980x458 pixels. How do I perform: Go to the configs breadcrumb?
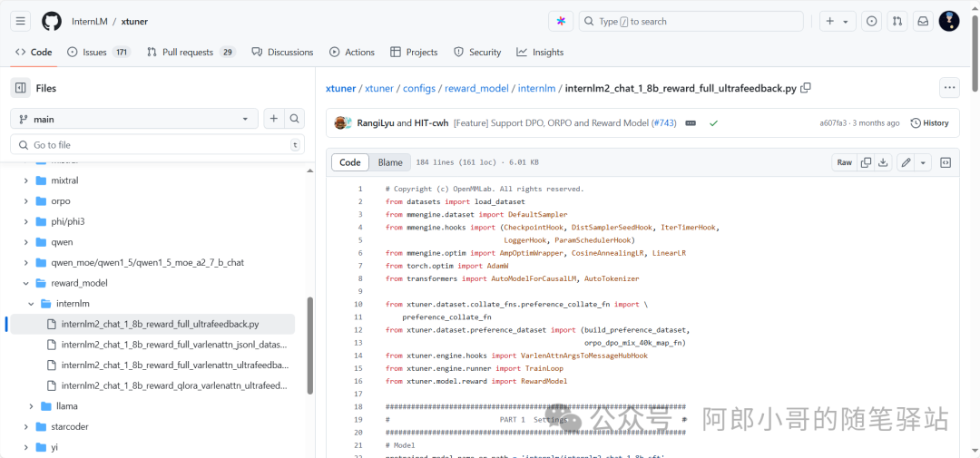[x=418, y=88]
